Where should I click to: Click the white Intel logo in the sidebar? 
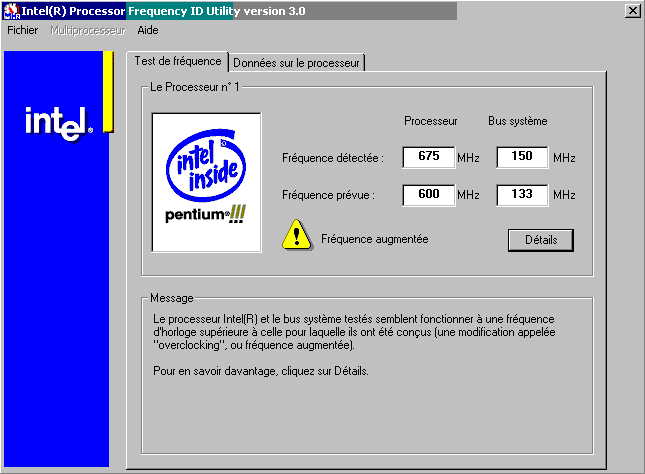59,123
